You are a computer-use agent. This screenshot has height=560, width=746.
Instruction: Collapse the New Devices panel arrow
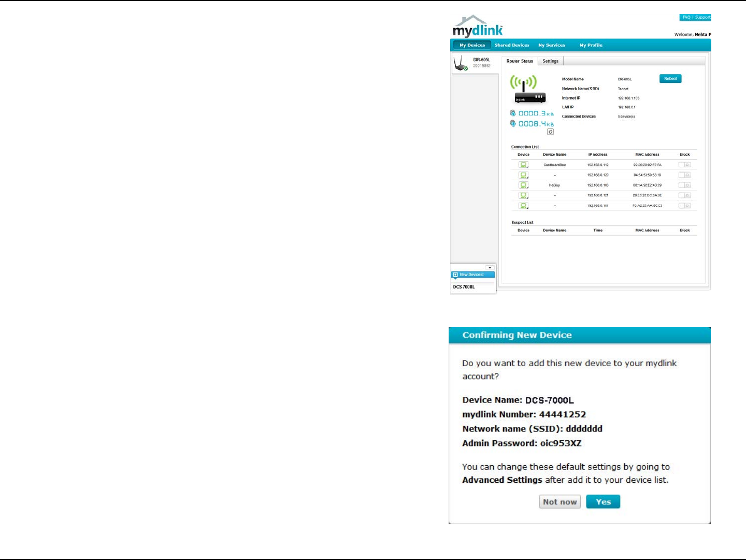pyautogui.click(x=490, y=268)
